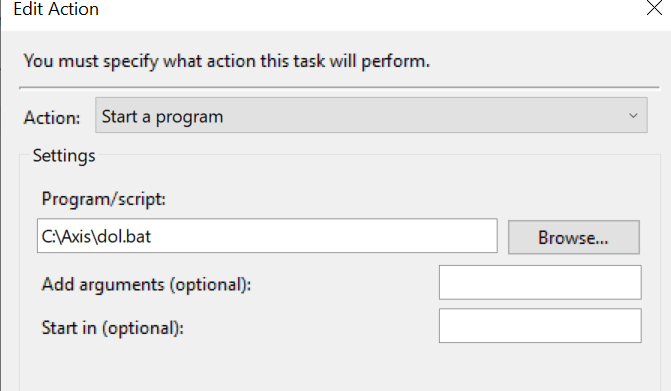Click the 'Action:' label

click(52, 118)
